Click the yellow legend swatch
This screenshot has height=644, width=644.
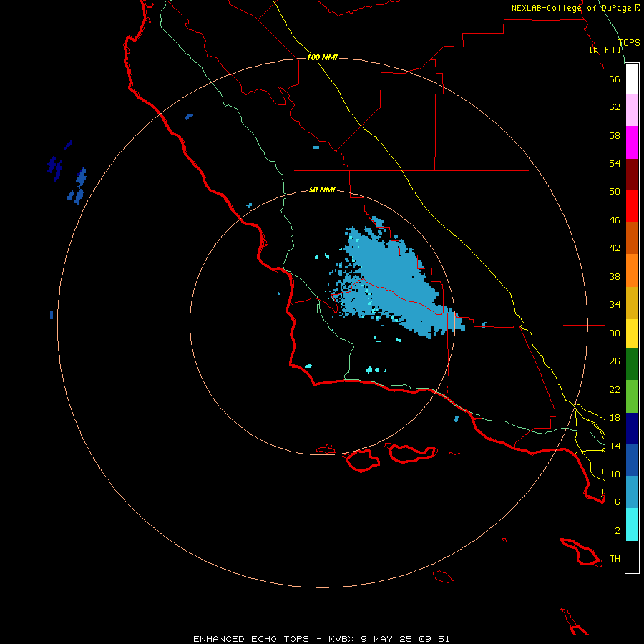632,333
